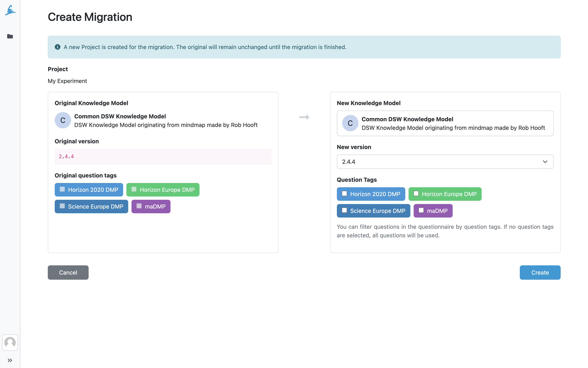Click the migration info banner message
588x368 pixels.
[205, 47]
